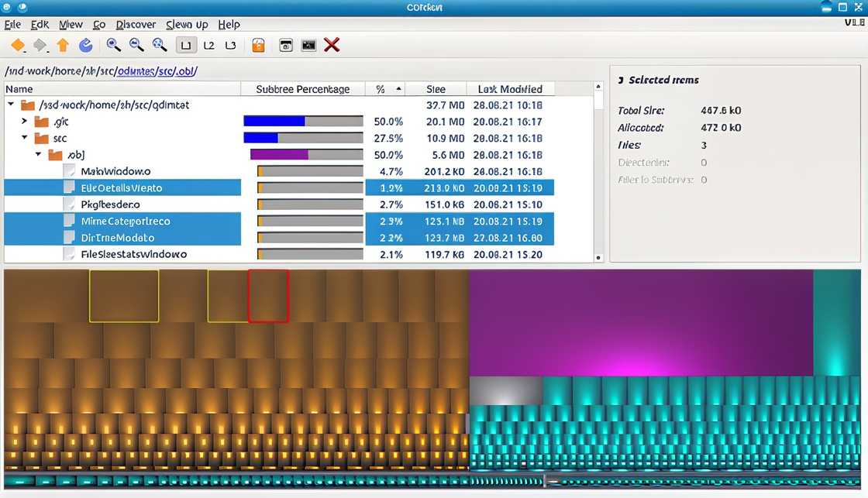Click the last breadcrumb link in path
Image resolution: width=868 pixels, height=498 pixels.
click(184, 71)
